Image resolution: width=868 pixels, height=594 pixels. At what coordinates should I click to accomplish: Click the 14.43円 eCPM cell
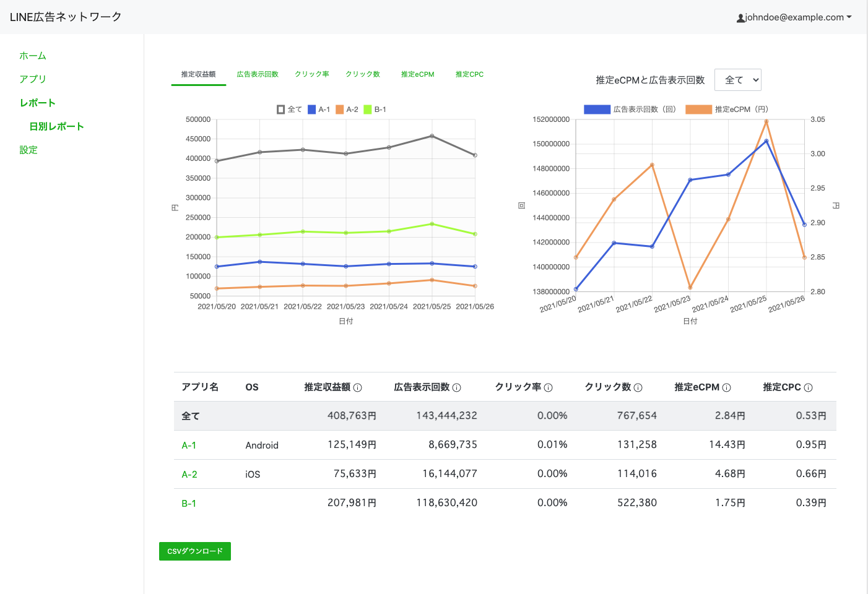point(727,445)
